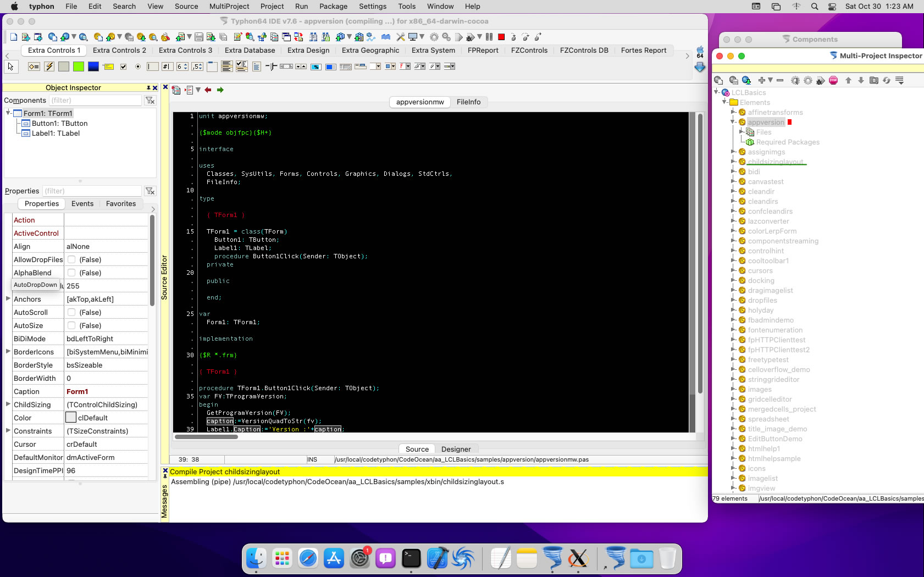Select Label1: TLabel in the component tree
924x577 pixels.
[56, 133]
